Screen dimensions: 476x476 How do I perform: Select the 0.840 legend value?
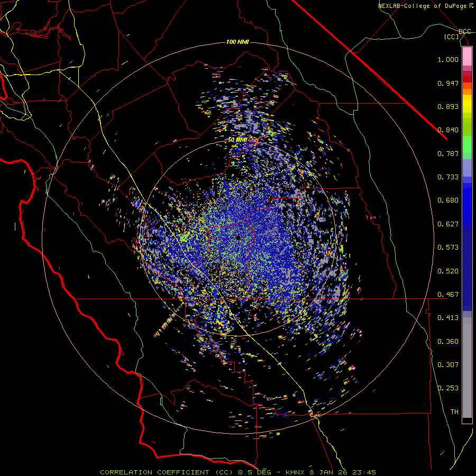click(448, 130)
